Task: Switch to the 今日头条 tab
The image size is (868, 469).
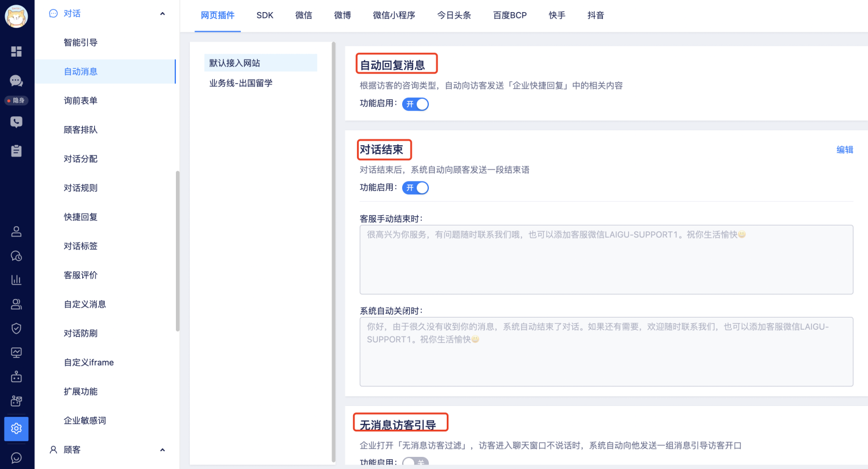Action: (x=454, y=16)
